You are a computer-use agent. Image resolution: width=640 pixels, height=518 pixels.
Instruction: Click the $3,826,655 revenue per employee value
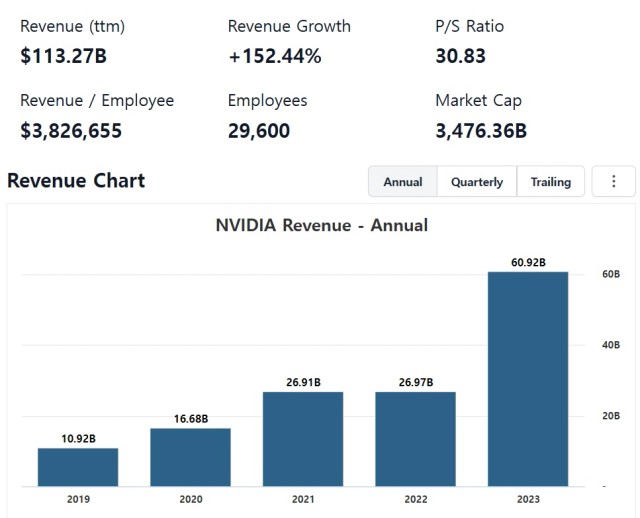[71, 131]
